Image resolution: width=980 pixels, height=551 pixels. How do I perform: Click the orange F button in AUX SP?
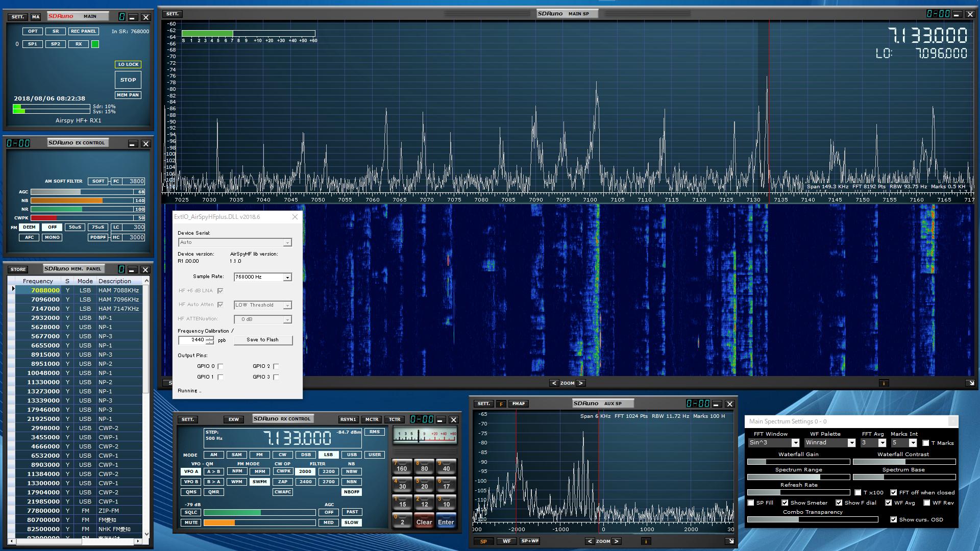(x=501, y=404)
